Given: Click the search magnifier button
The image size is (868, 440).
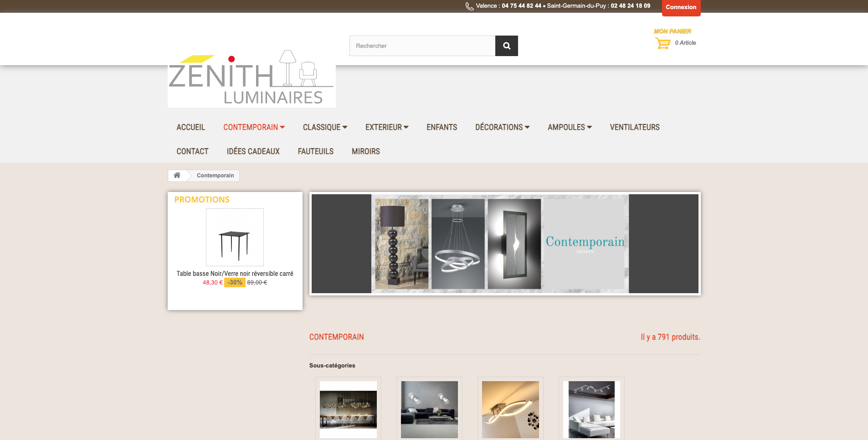Looking at the screenshot, I should pyautogui.click(x=506, y=46).
